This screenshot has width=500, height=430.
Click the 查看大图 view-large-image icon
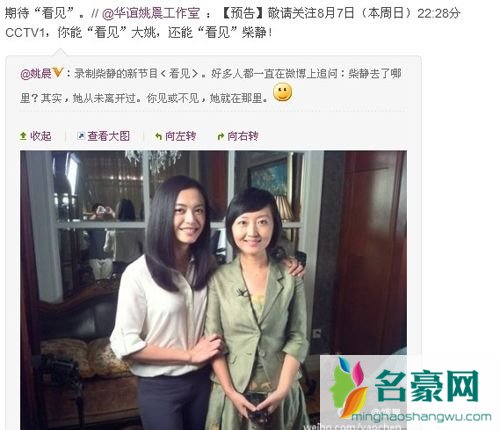pyautogui.click(x=81, y=136)
